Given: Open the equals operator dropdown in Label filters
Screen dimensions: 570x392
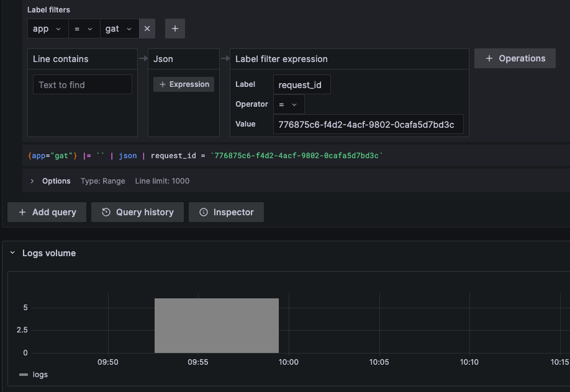Looking at the screenshot, I should pos(84,28).
